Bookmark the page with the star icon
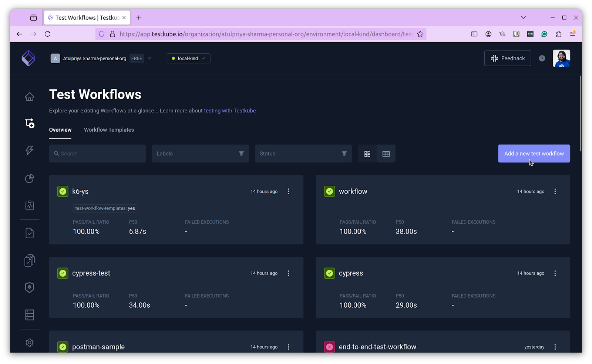The height and width of the screenshot is (364, 592). [420, 34]
